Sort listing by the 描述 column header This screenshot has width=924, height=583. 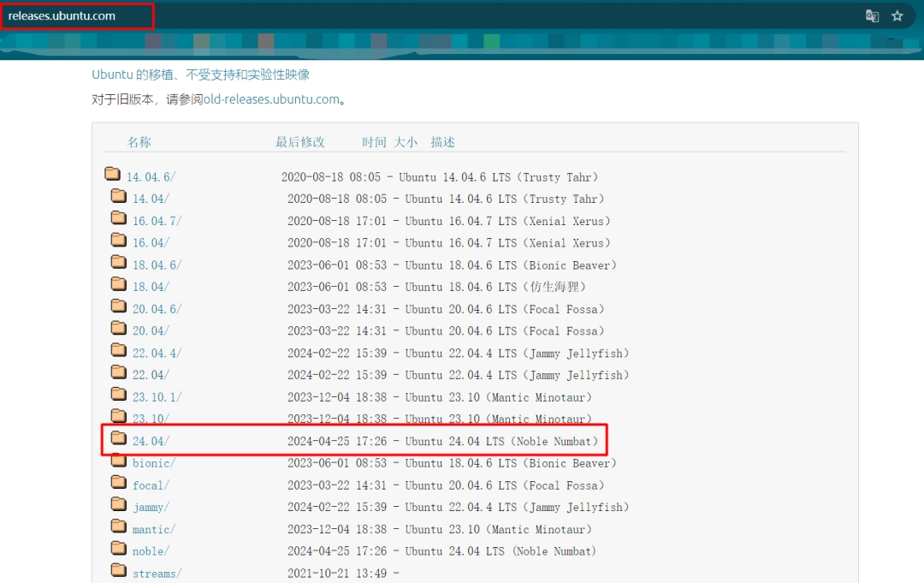[x=442, y=142]
